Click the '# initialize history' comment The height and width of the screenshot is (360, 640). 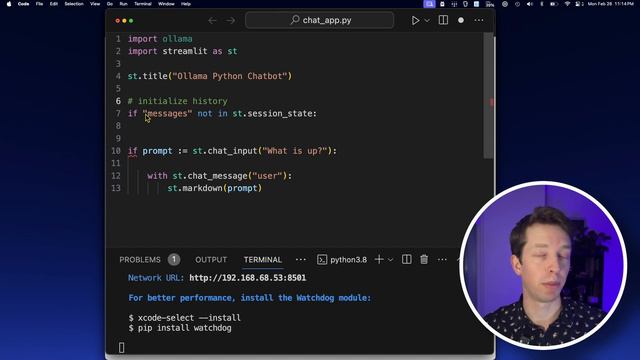pos(178,101)
